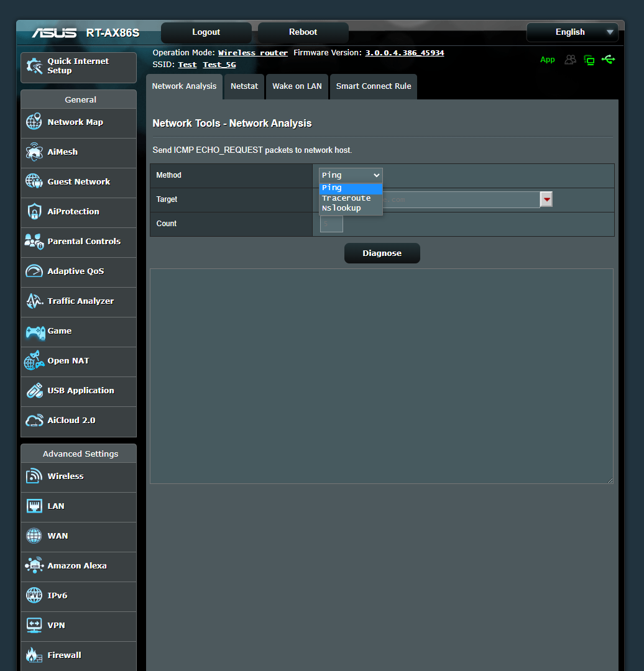Image resolution: width=644 pixels, height=671 pixels.
Task: Click the Diagnose button
Action: 382,253
